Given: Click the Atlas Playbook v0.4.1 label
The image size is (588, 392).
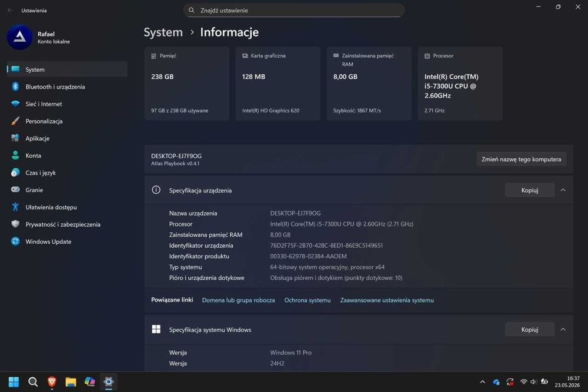Looking at the screenshot, I should point(175,164).
